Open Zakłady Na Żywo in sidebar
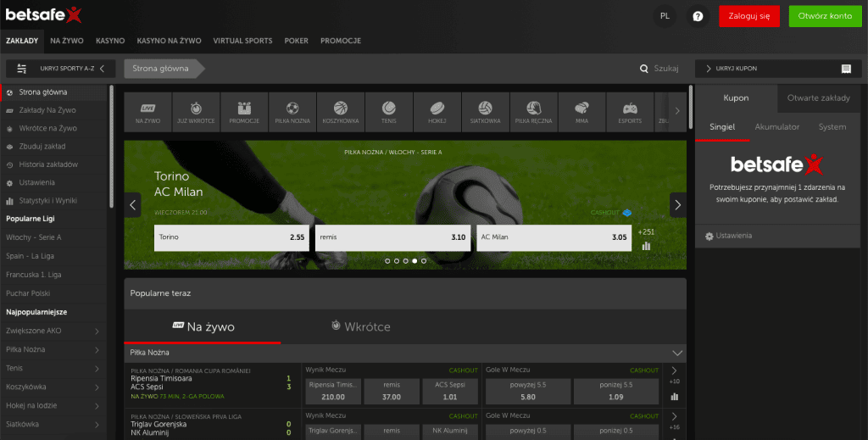The image size is (868, 440). (47, 110)
